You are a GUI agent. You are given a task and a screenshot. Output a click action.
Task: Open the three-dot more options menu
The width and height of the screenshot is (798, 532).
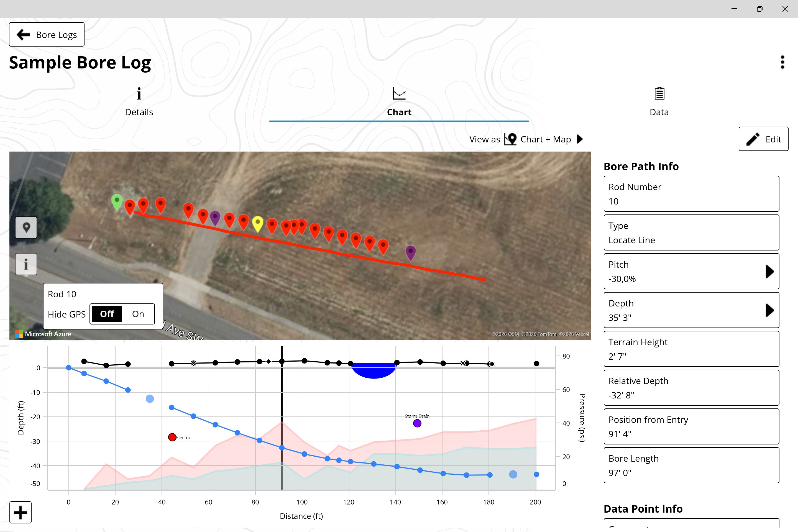click(782, 62)
